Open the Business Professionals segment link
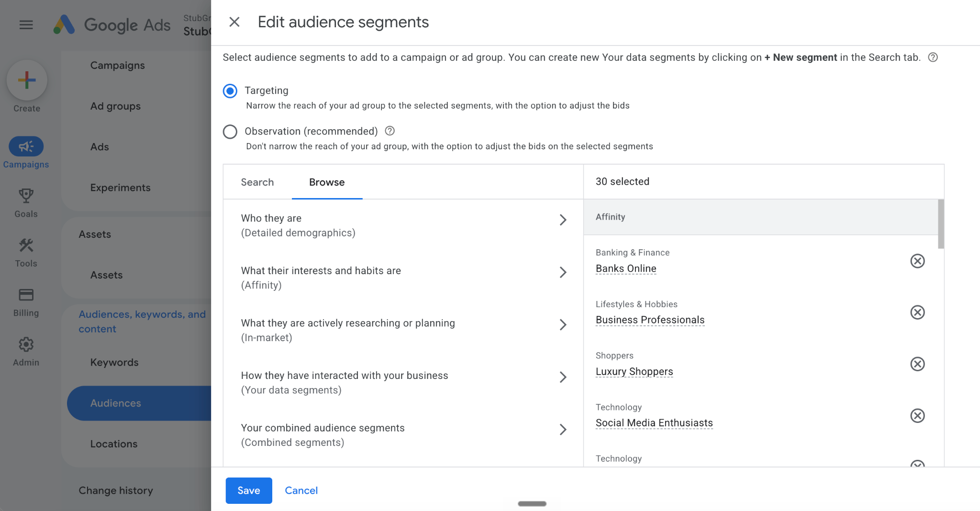The height and width of the screenshot is (511, 980). (650, 320)
